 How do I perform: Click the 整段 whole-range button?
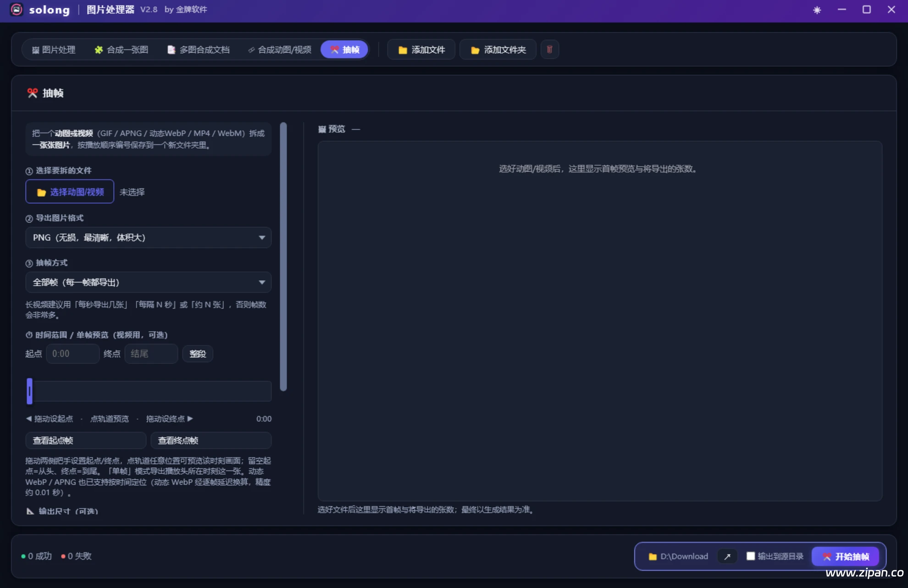198,354
